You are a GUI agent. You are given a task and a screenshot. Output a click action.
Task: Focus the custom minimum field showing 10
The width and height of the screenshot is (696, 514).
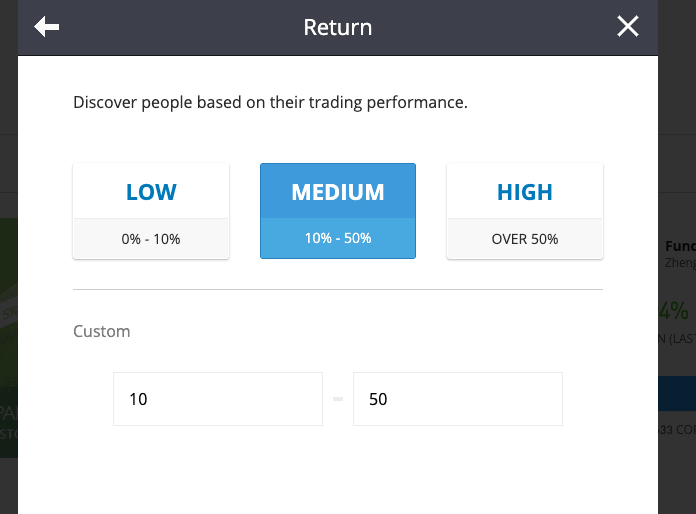click(217, 399)
